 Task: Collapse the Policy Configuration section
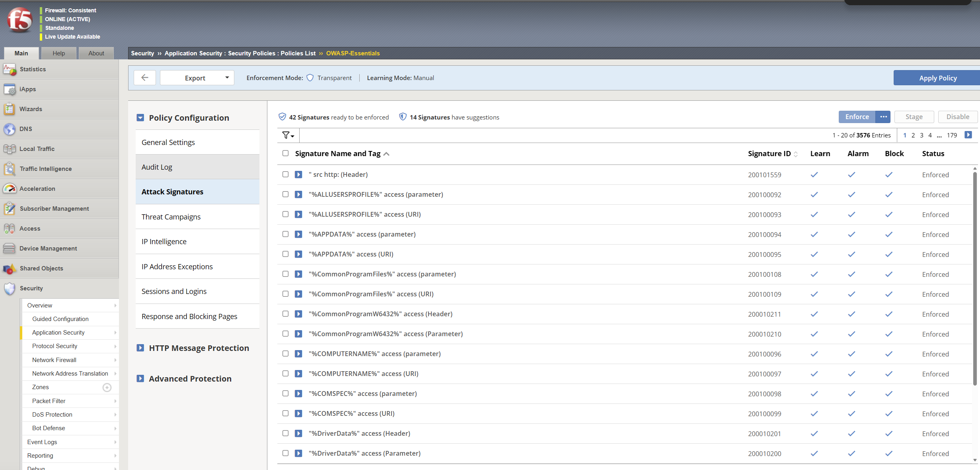click(x=140, y=118)
